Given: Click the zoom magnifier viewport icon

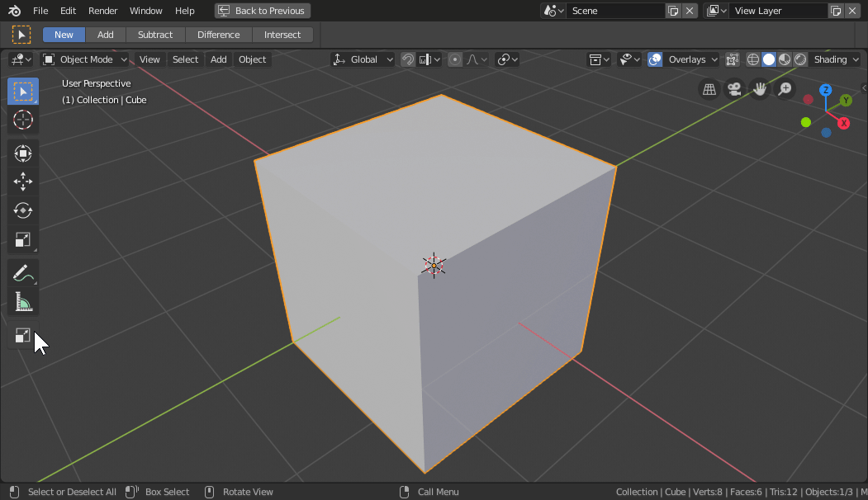Looking at the screenshot, I should (785, 89).
